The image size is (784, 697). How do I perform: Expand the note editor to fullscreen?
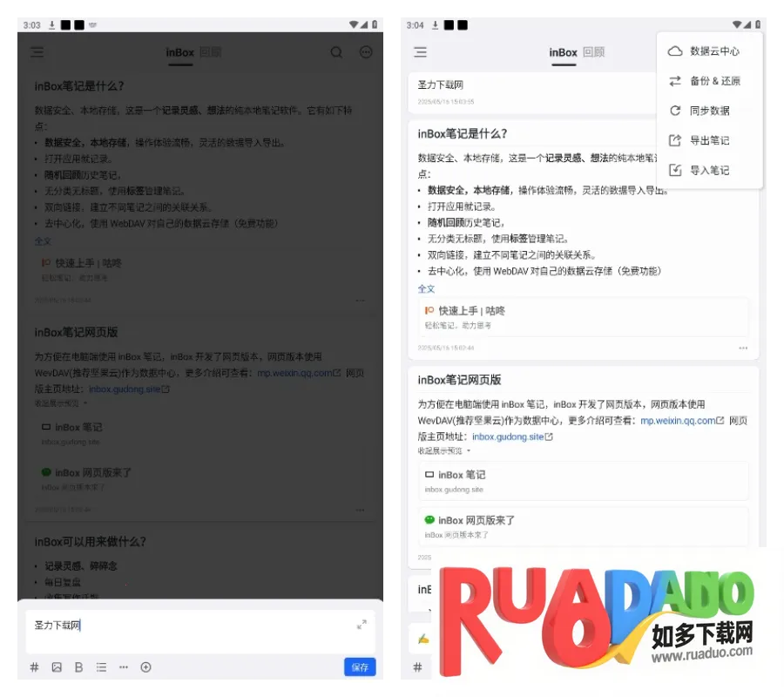[x=362, y=625]
